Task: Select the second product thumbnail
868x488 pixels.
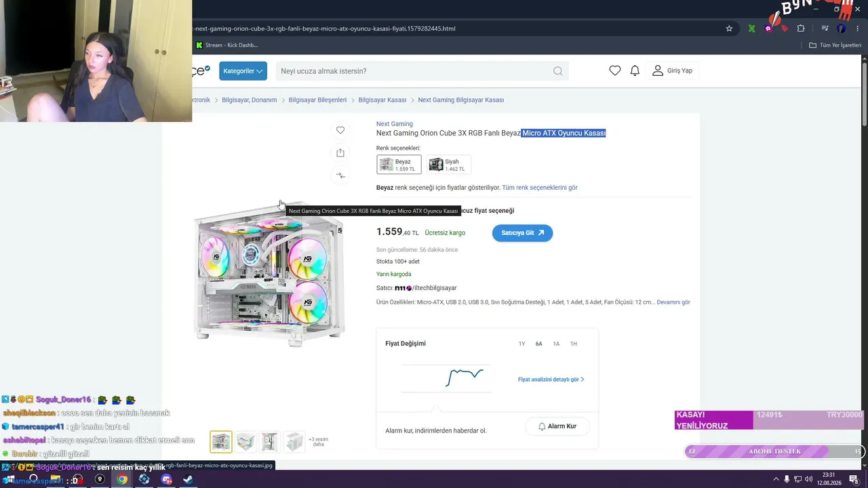Action: 245,442
